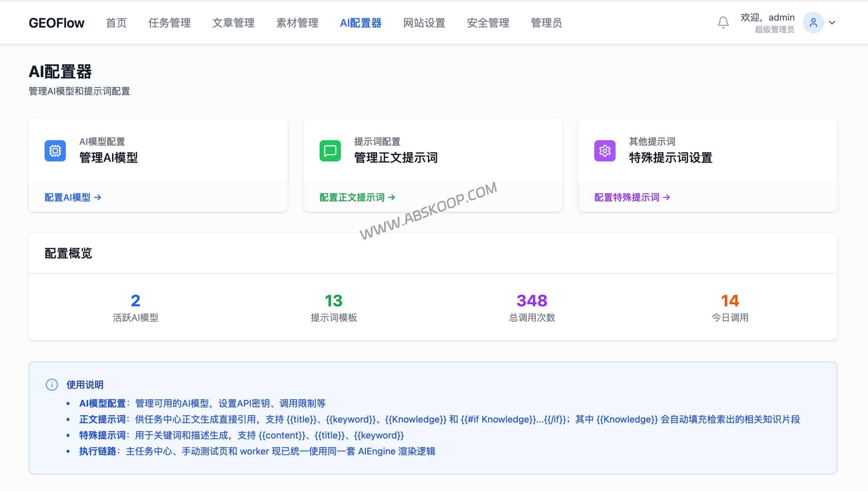Go to the 网站设置 tab
868x491 pixels.
coord(424,23)
